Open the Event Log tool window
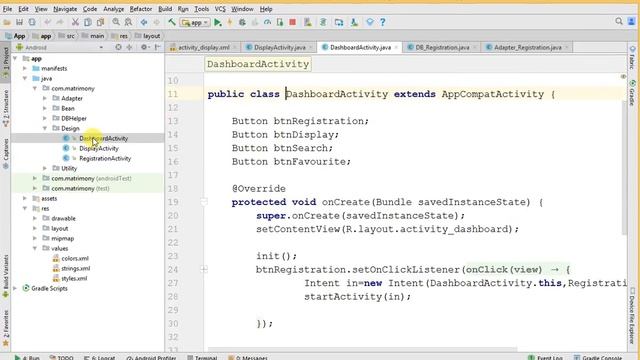 pos(546,357)
